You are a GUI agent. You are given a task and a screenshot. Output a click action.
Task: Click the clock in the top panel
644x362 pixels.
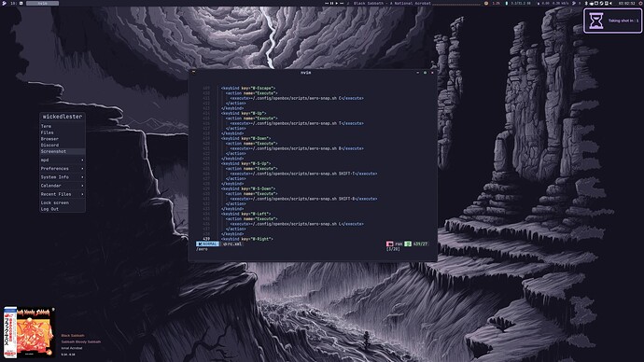click(x=627, y=4)
